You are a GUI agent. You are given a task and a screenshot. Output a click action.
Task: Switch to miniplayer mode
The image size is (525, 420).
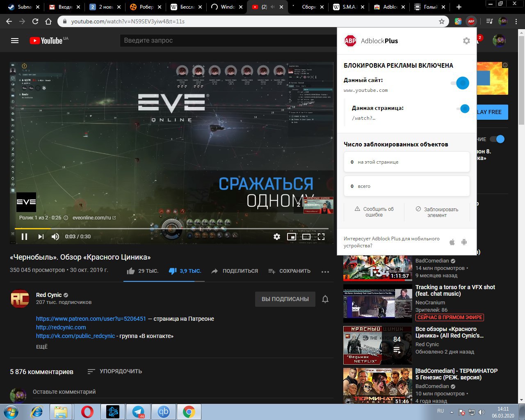click(291, 237)
